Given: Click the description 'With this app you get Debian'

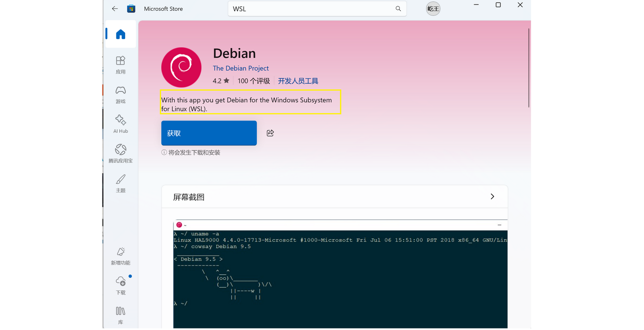Looking at the screenshot, I should (x=246, y=104).
